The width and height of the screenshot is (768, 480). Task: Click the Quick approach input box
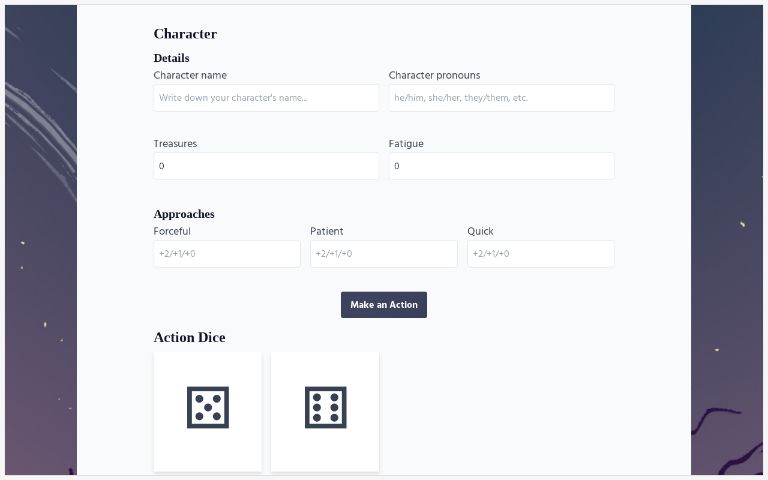[540, 254]
